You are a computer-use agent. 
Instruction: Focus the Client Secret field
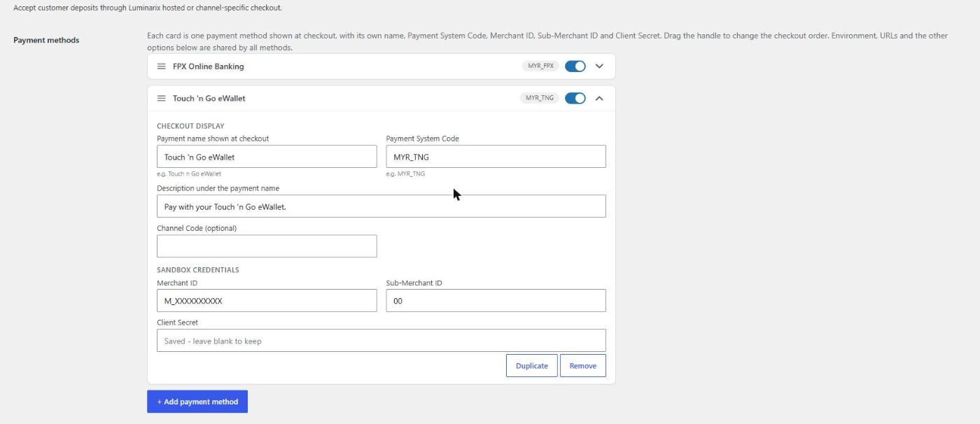[381, 341]
